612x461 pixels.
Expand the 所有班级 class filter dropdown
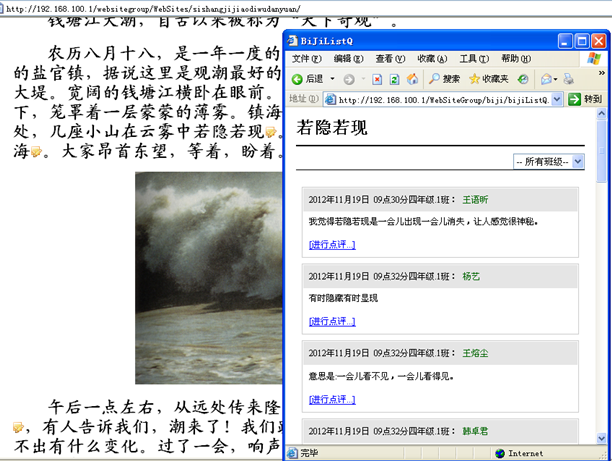(x=578, y=161)
